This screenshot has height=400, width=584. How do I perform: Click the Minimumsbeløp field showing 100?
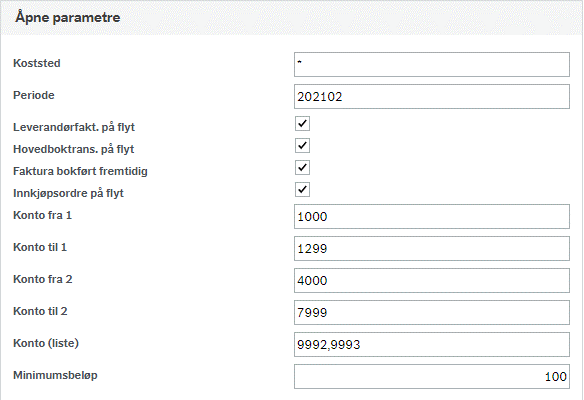point(432,377)
